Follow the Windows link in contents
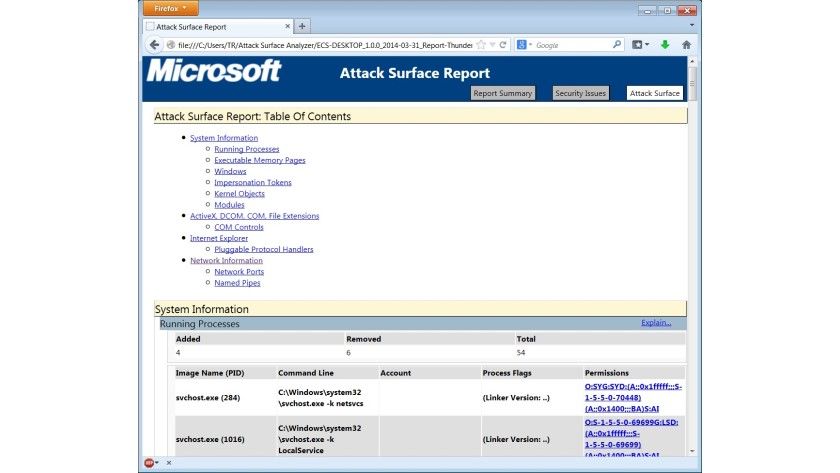This screenshot has height=473, width=840. point(230,171)
